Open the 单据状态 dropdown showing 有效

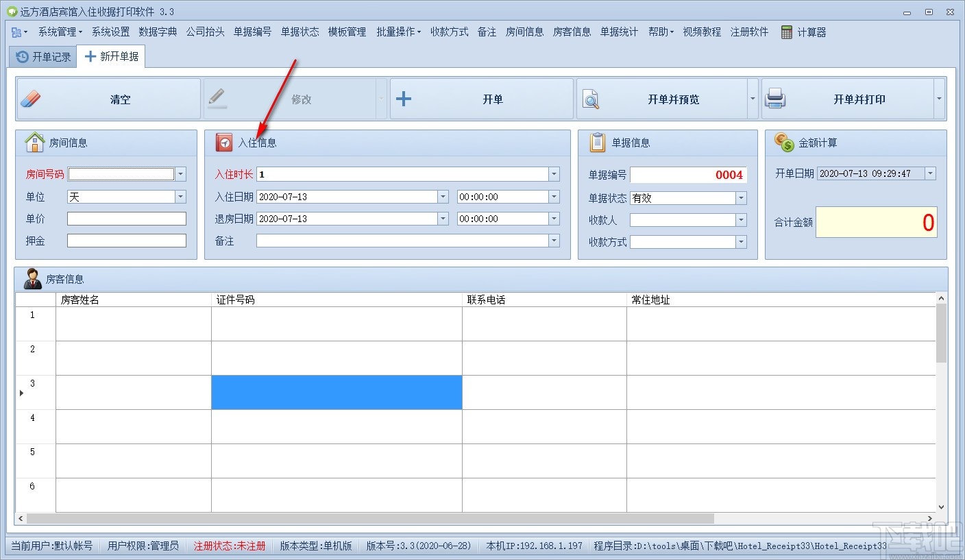[741, 198]
